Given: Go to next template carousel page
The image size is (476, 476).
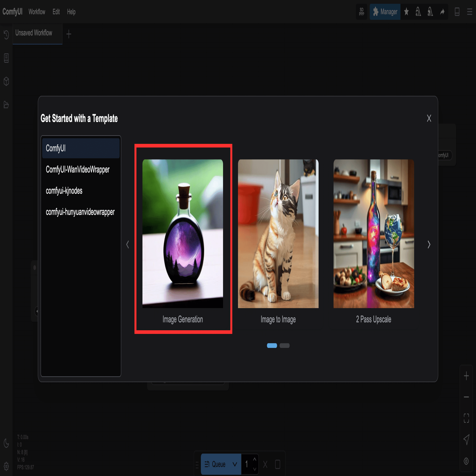Looking at the screenshot, I should tap(429, 244).
